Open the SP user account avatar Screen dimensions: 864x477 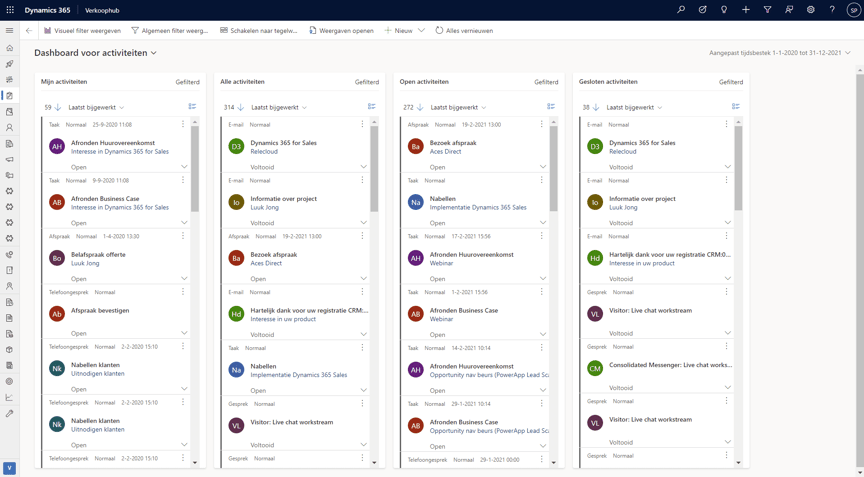click(854, 10)
